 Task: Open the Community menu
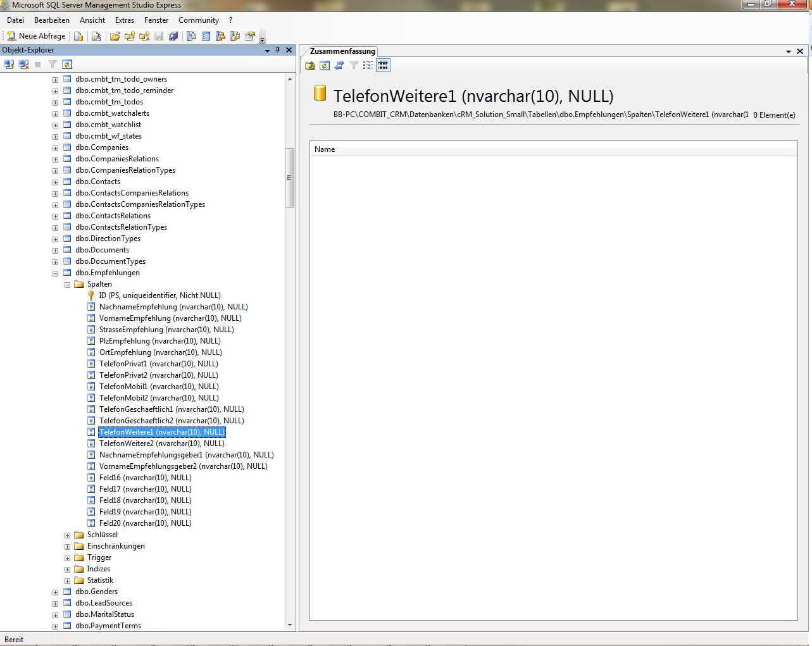click(x=199, y=20)
